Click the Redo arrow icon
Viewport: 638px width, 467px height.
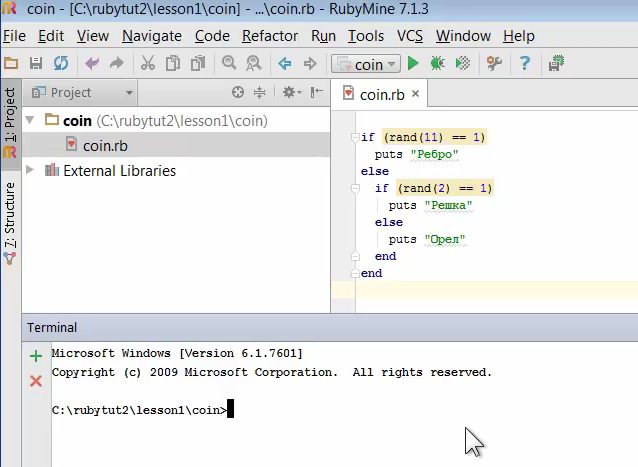[117, 63]
